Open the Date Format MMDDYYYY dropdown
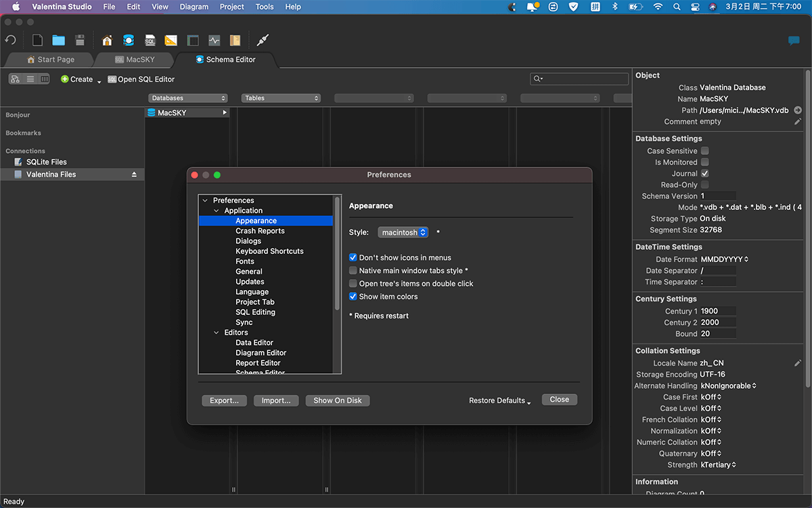The image size is (812, 508). [x=725, y=259]
